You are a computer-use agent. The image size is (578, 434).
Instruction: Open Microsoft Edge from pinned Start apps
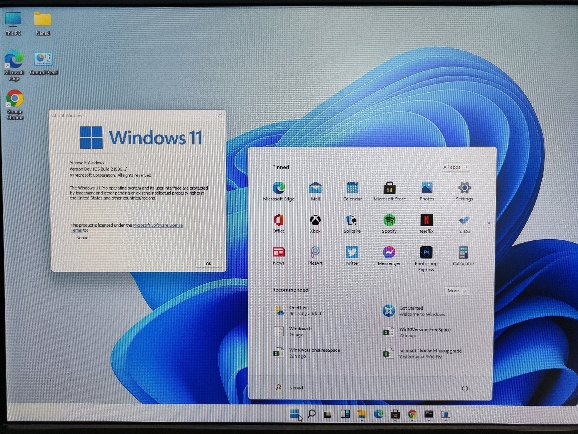point(279,191)
